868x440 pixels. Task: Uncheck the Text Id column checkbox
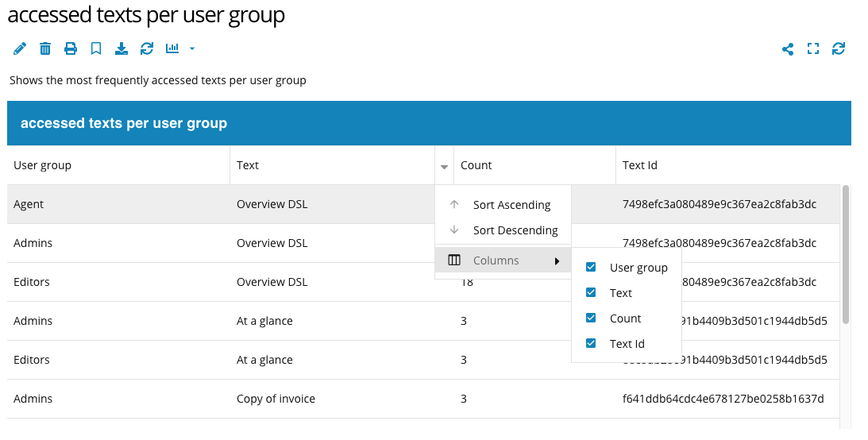coord(591,343)
